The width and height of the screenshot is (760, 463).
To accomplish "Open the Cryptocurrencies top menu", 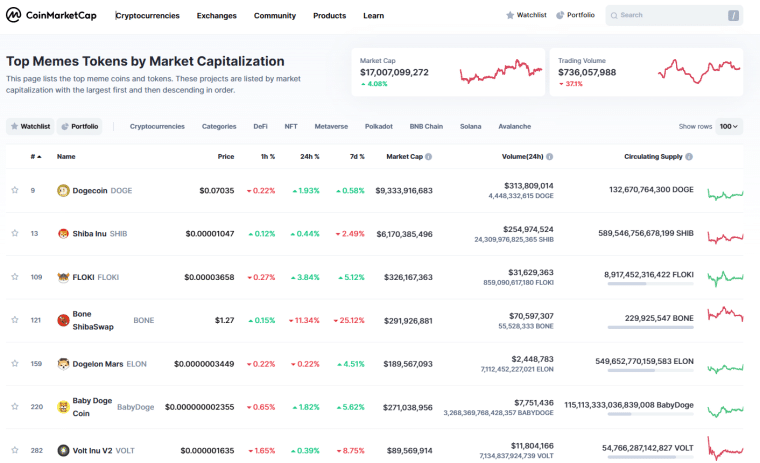I will tap(148, 16).
